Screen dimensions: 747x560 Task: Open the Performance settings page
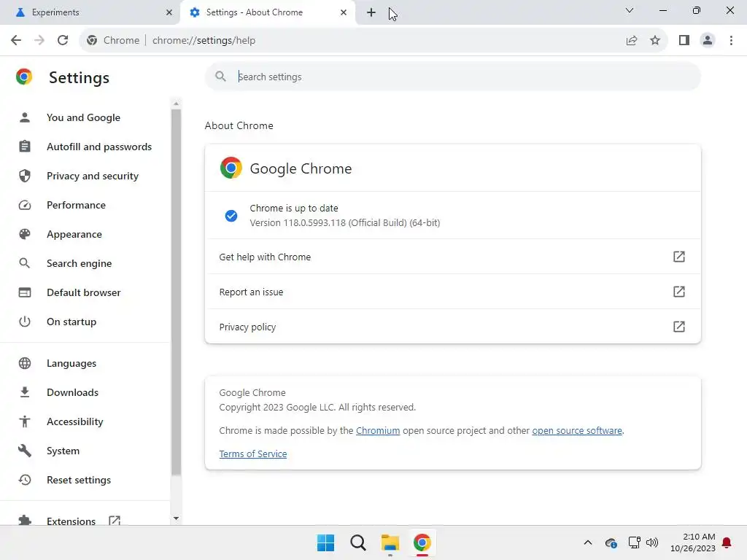point(76,205)
